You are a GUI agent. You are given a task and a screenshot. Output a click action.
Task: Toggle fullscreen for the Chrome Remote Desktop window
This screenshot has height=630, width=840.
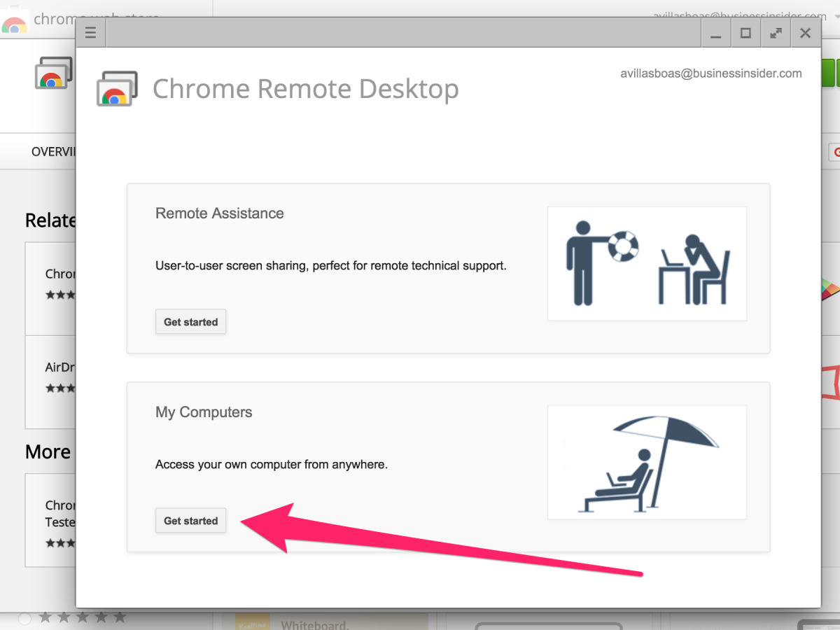776,33
